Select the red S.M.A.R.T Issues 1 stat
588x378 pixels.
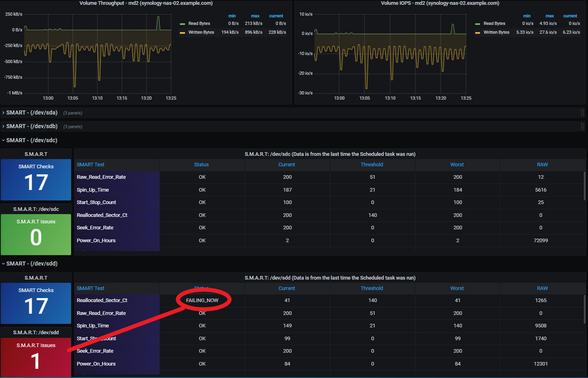(x=36, y=358)
